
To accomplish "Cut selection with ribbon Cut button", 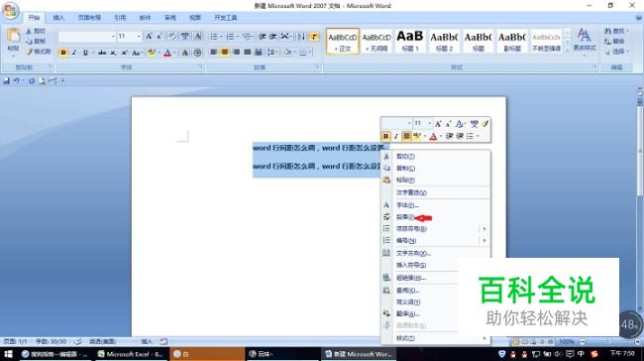I will 36,32.
